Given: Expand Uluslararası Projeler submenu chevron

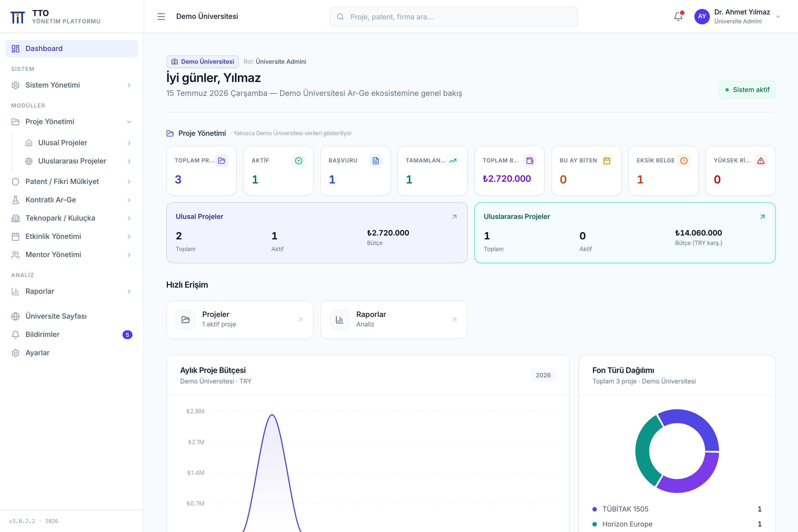Looking at the screenshot, I should point(129,161).
